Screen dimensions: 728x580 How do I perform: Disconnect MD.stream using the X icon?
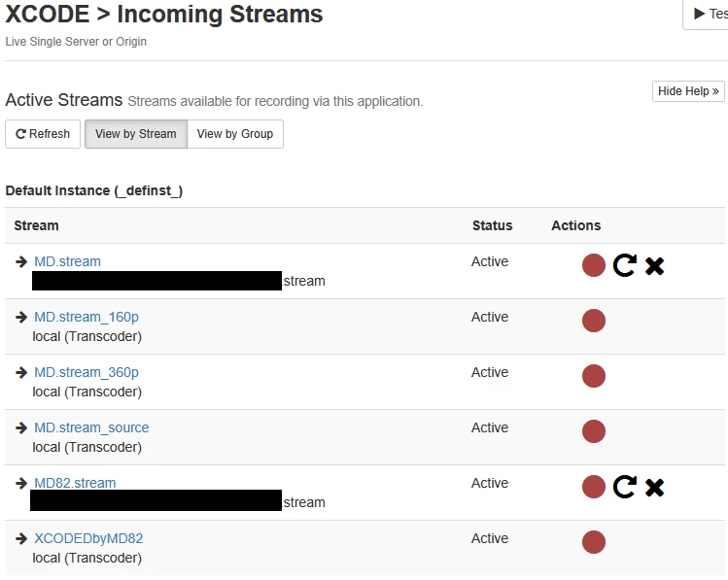(x=655, y=266)
